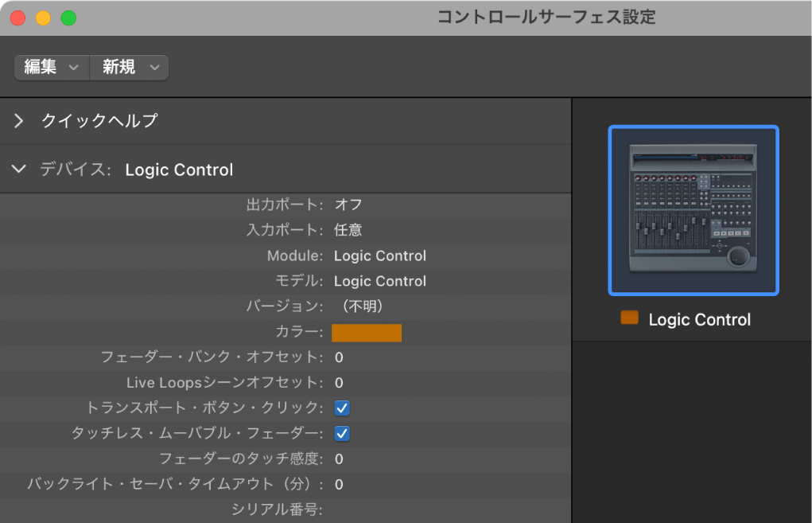Click the コントロールサーフェス設定 window title

[547, 17]
